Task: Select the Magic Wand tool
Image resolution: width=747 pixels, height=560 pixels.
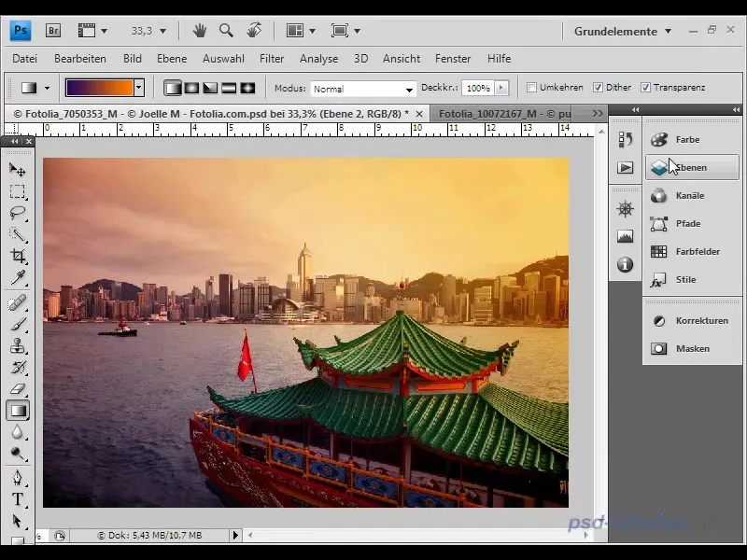Action: tap(18, 234)
